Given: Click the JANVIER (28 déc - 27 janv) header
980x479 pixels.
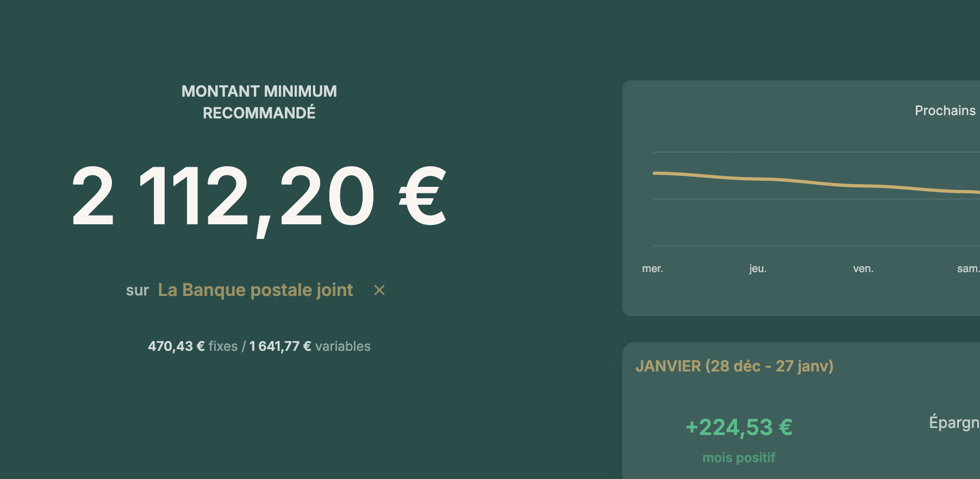Looking at the screenshot, I should click(x=735, y=367).
